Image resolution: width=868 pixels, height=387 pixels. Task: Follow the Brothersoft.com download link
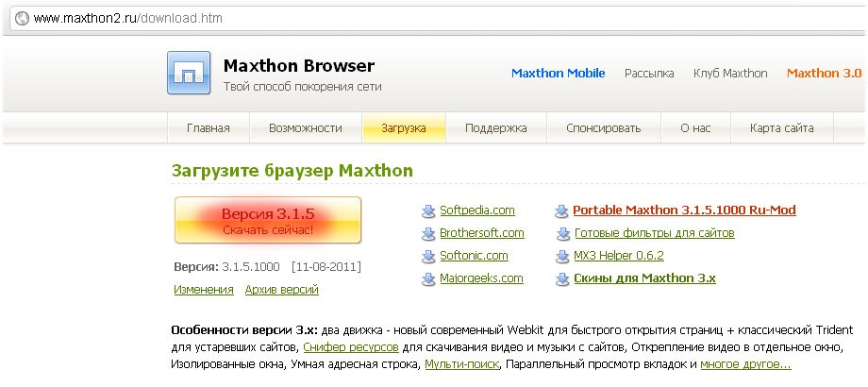(x=481, y=233)
